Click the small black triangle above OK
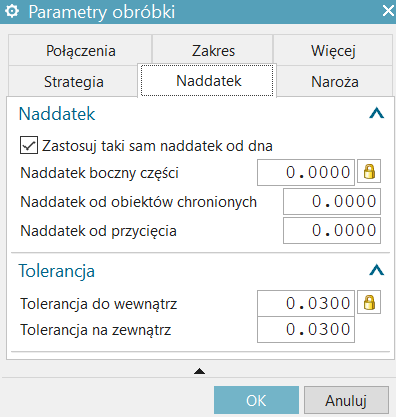 coord(199,371)
